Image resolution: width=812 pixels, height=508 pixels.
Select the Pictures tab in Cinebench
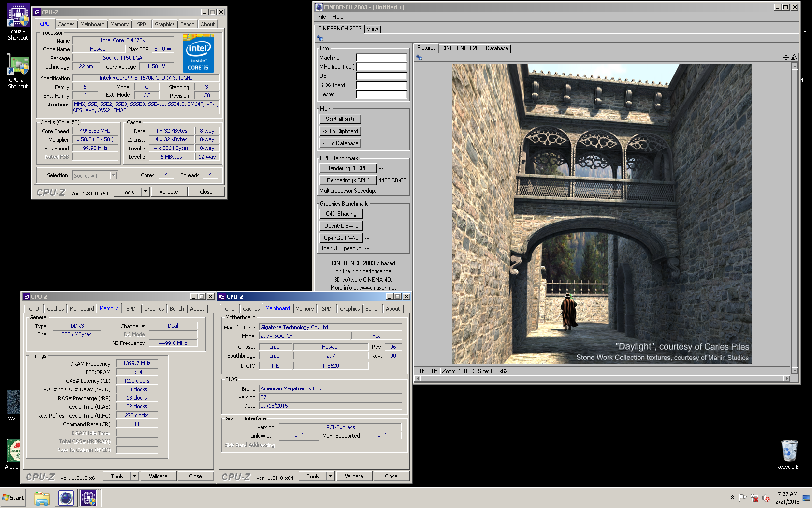[x=426, y=48]
